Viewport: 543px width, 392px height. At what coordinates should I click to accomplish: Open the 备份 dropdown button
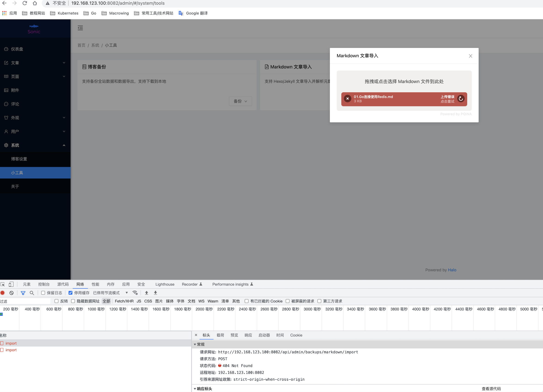[x=240, y=101]
